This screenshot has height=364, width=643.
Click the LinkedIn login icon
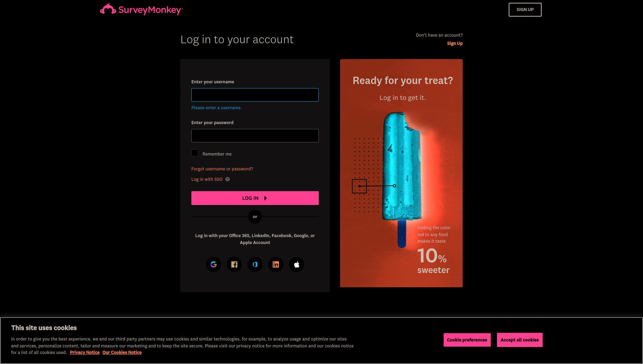coord(276,264)
